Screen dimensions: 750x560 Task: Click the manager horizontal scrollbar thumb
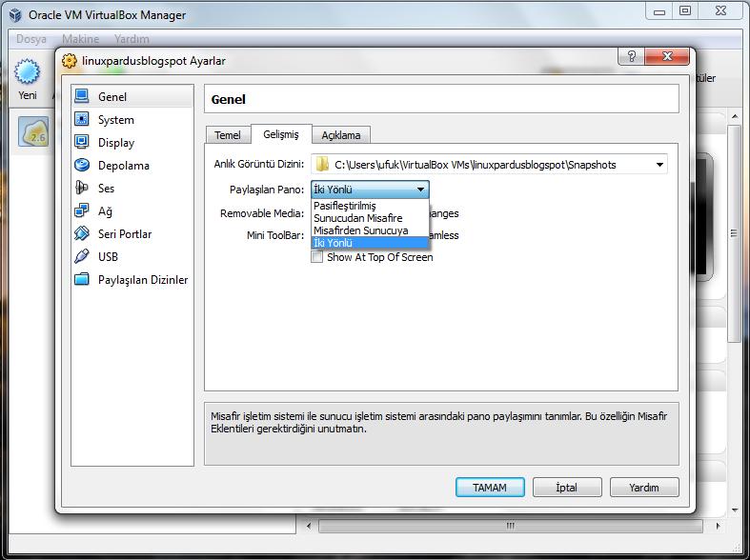[511, 526]
